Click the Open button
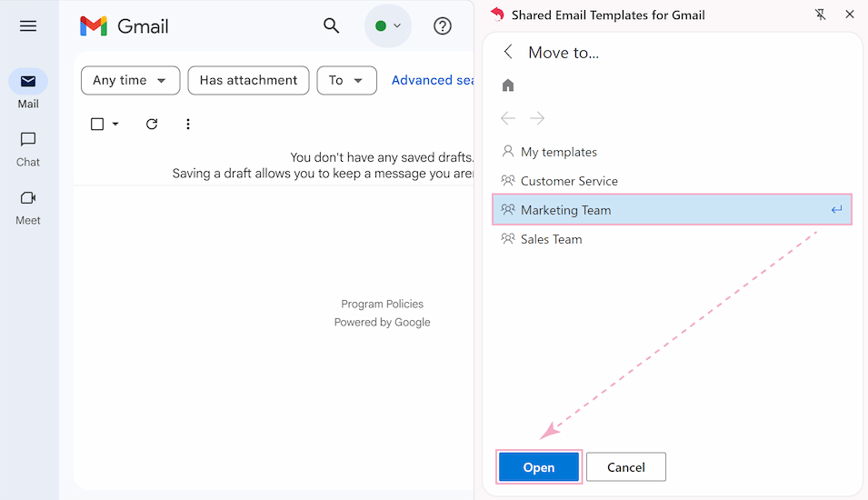Screen dimensions: 868x500 pyautogui.click(x=539, y=467)
